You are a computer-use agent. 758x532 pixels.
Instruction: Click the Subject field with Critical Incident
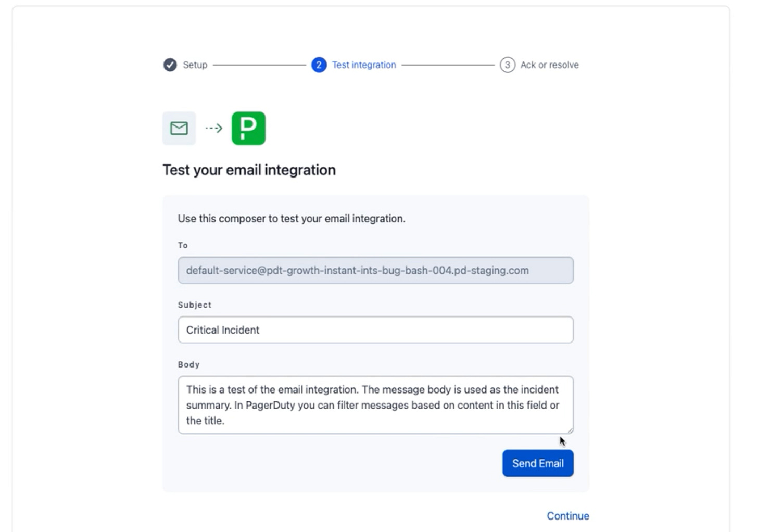pyautogui.click(x=375, y=330)
